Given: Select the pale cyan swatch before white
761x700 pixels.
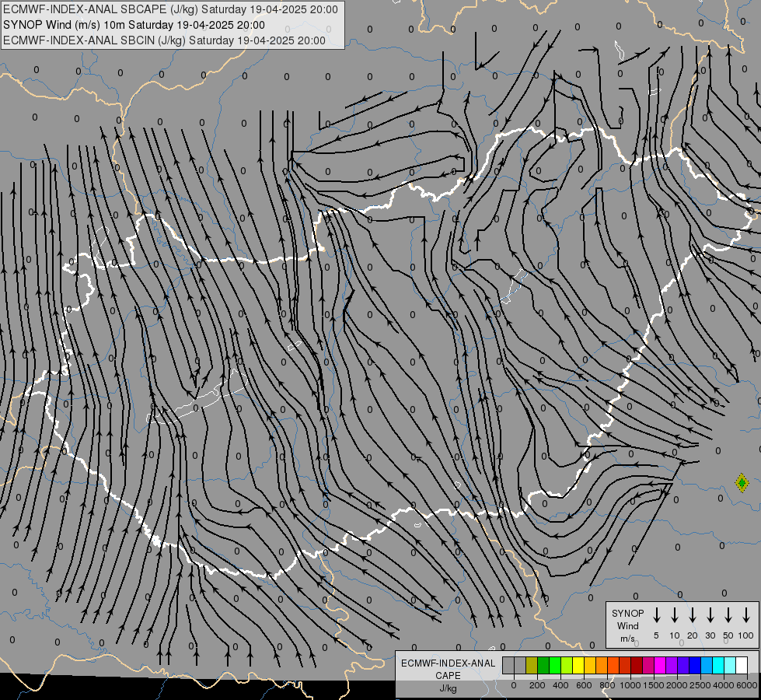Looking at the screenshot, I should pos(730,665).
